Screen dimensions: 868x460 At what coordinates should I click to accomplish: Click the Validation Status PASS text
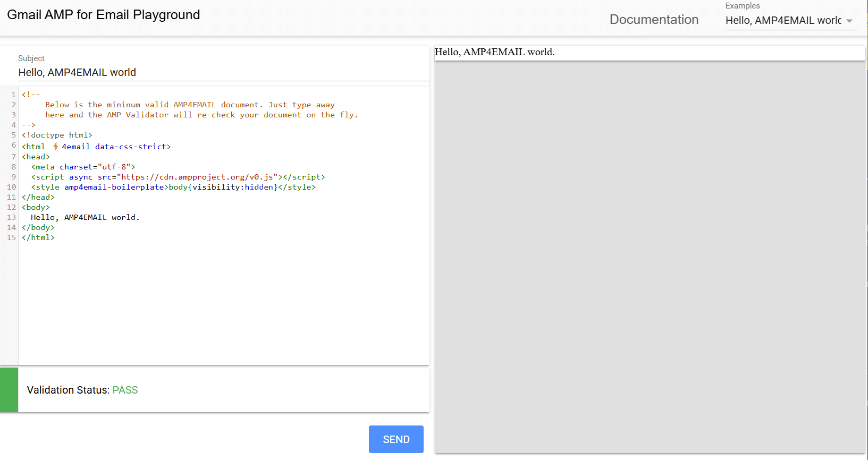125,390
